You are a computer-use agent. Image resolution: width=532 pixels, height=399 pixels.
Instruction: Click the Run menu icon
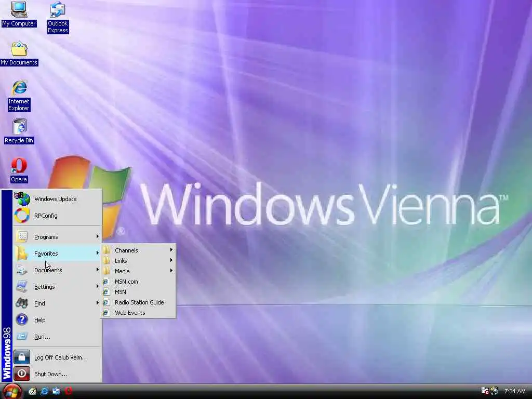coord(22,336)
